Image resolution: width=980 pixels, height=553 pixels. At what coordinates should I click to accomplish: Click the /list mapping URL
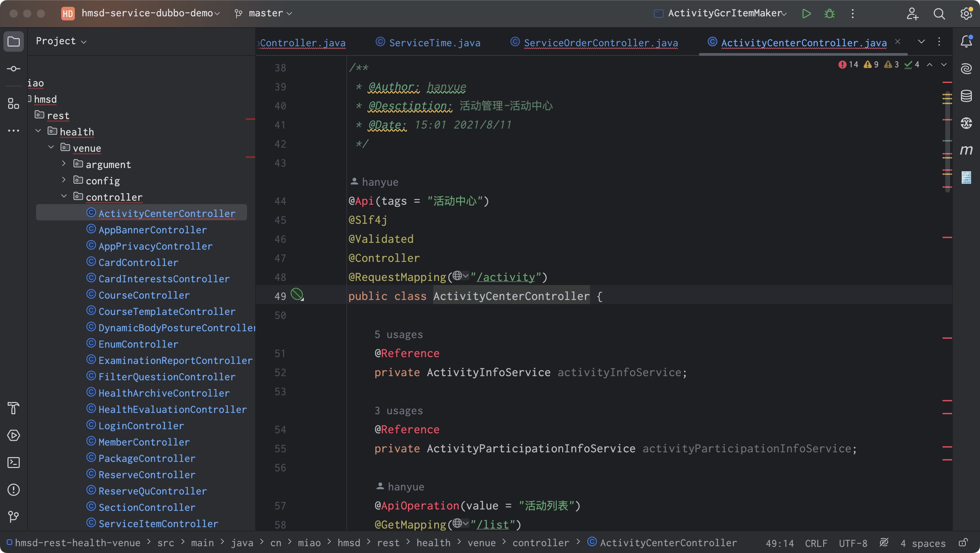493,524
